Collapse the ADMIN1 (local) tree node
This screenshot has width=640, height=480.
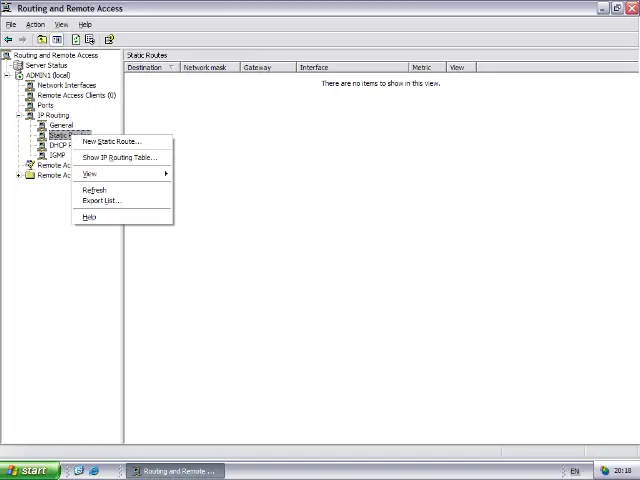(x=7, y=76)
